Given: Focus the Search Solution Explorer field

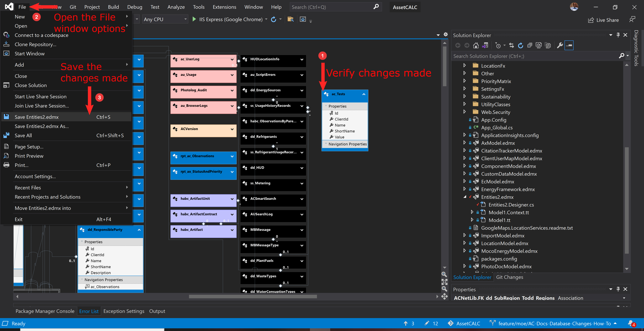Looking at the screenshot, I should click(535, 56).
